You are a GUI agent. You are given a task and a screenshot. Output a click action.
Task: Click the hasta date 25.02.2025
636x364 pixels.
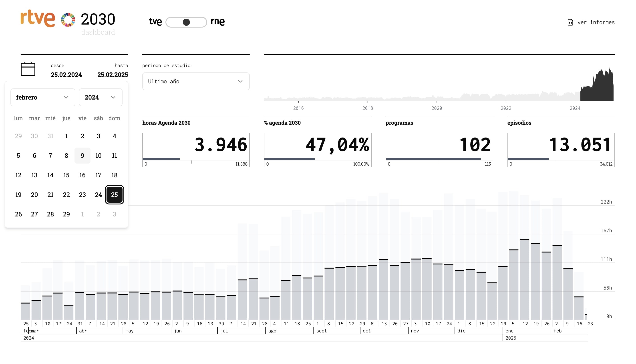113,75
